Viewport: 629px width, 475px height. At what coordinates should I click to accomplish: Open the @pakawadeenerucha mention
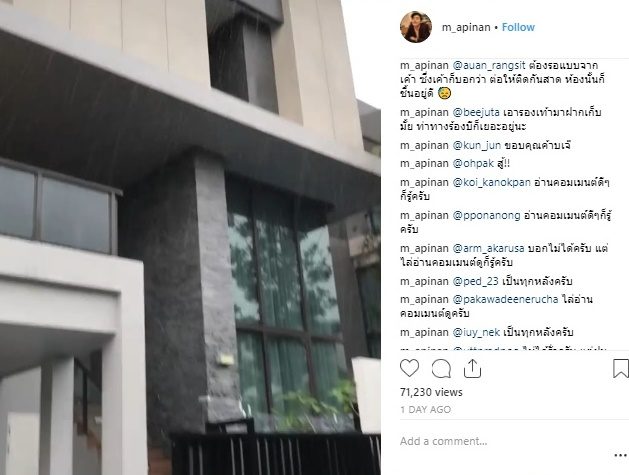[505, 299]
